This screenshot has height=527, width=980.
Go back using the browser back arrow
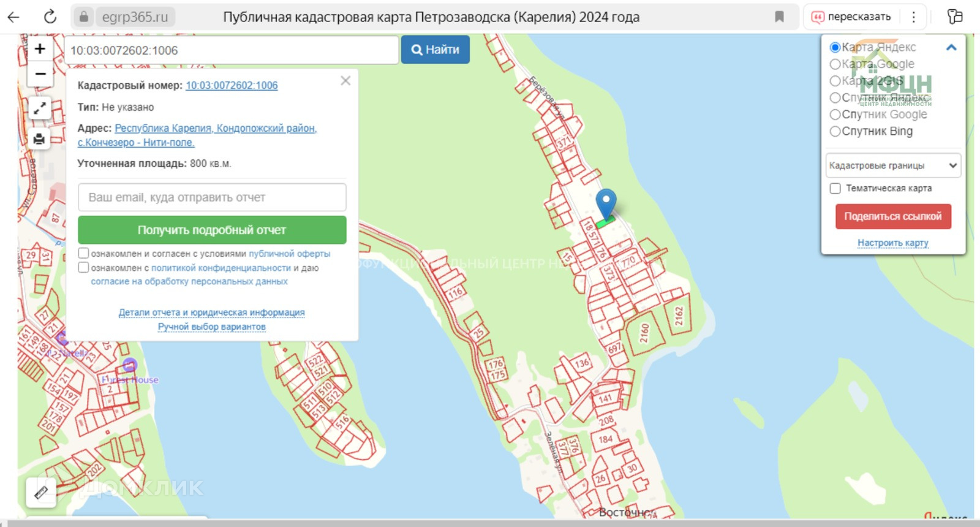[13, 17]
